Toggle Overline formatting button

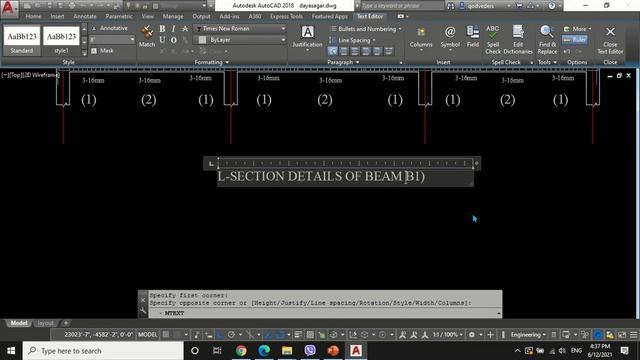pos(173,40)
